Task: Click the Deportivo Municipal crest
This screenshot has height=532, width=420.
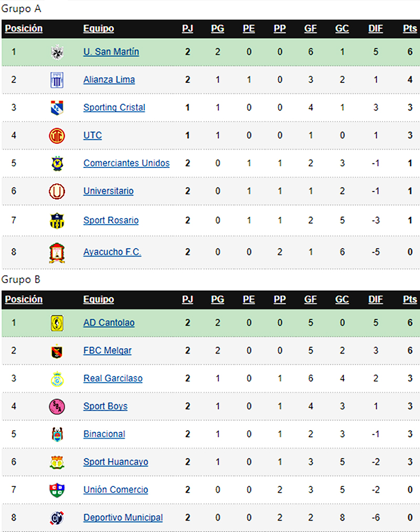Action: click(57, 518)
